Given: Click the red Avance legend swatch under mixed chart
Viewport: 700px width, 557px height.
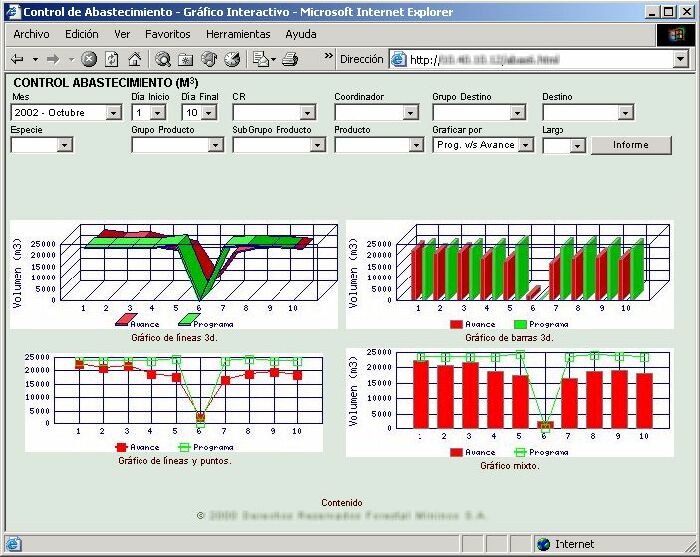Looking at the screenshot, I should (x=456, y=452).
